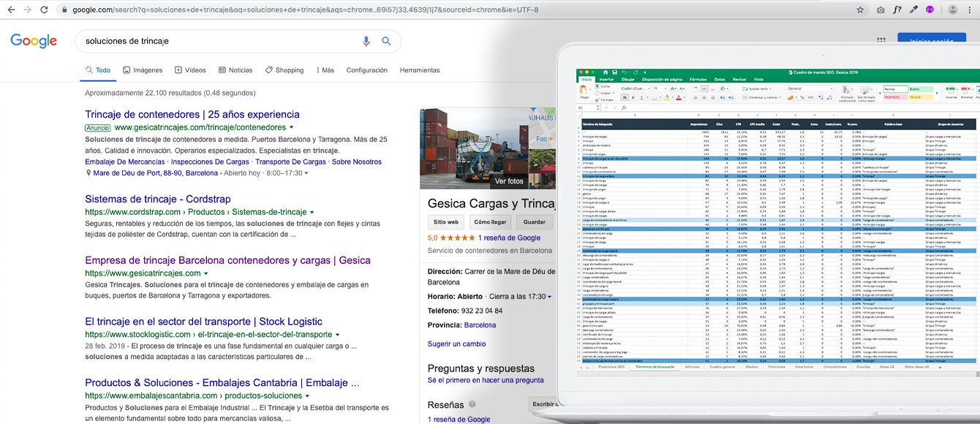Expand the Más search options menu
Viewport: 980px width, 424px height.
click(325, 70)
